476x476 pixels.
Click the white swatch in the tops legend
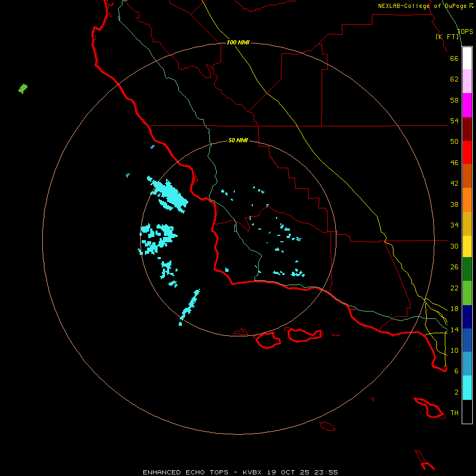tap(467, 58)
